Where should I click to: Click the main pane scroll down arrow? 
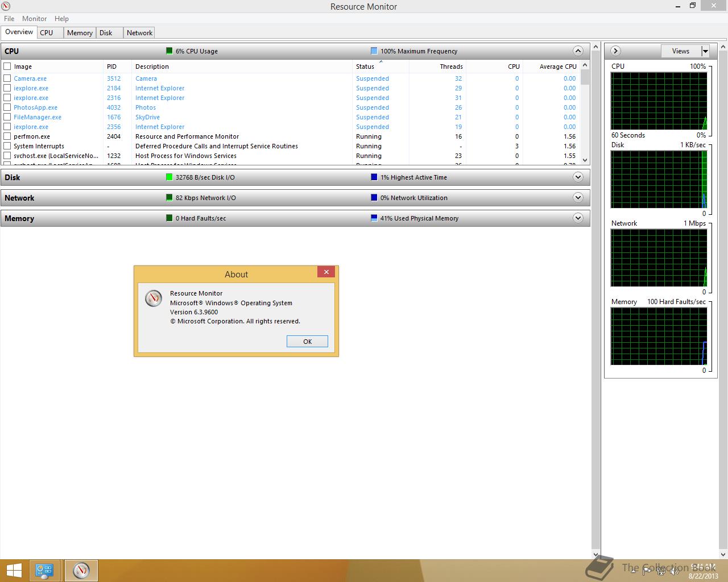[596, 554]
